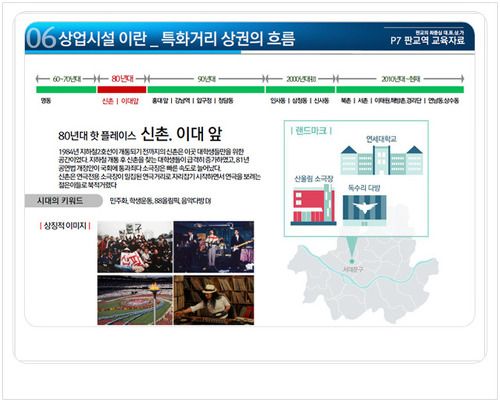The width and height of the screenshot is (500, 402).
Task: Click the 신사동 district label
Action: [x=321, y=100]
